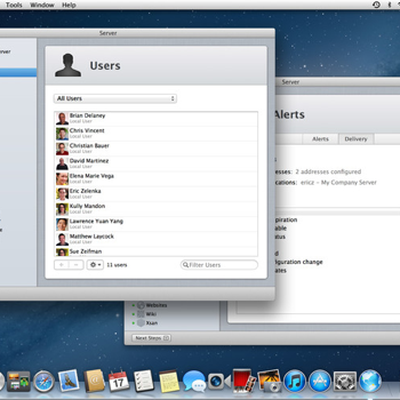Image resolution: width=400 pixels, height=400 pixels.
Task: Select user Eric Zelenka
Action: (x=156, y=194)
